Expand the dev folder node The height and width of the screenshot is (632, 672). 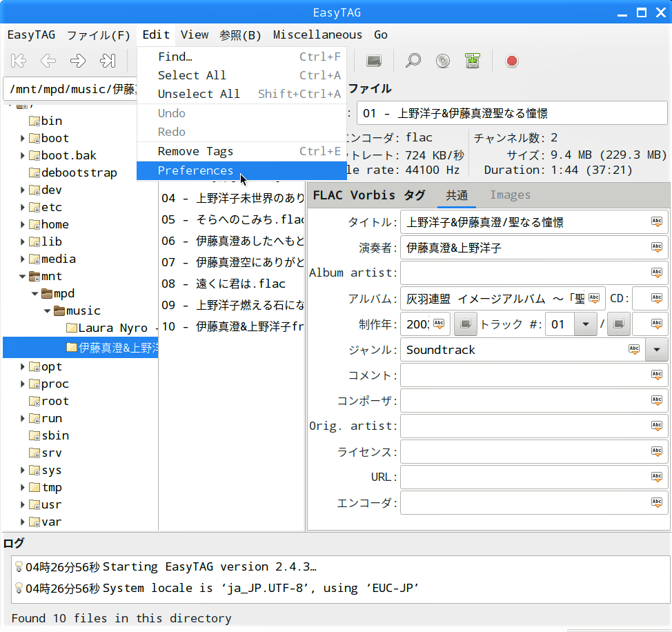click(22, 190)
